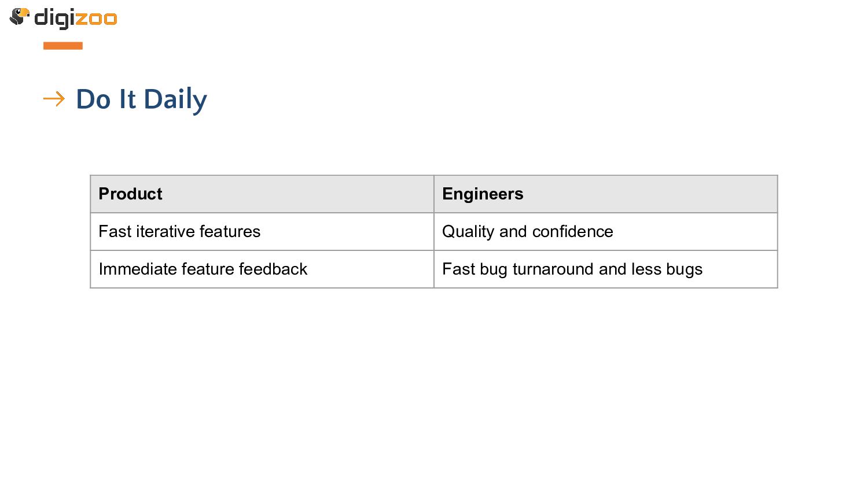Select the 'Do It Daily' slide title
This screenshot has width=868, height=488.
tap(141, 99)
